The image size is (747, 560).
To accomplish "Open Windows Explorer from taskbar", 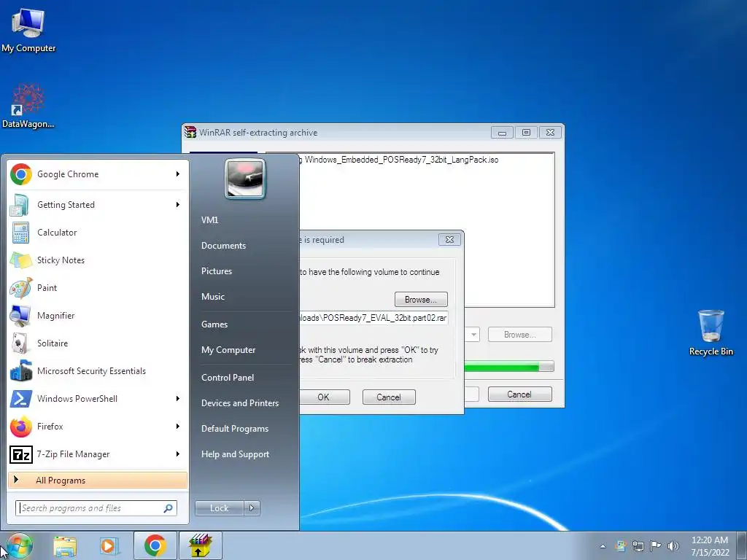I will 65,545.
